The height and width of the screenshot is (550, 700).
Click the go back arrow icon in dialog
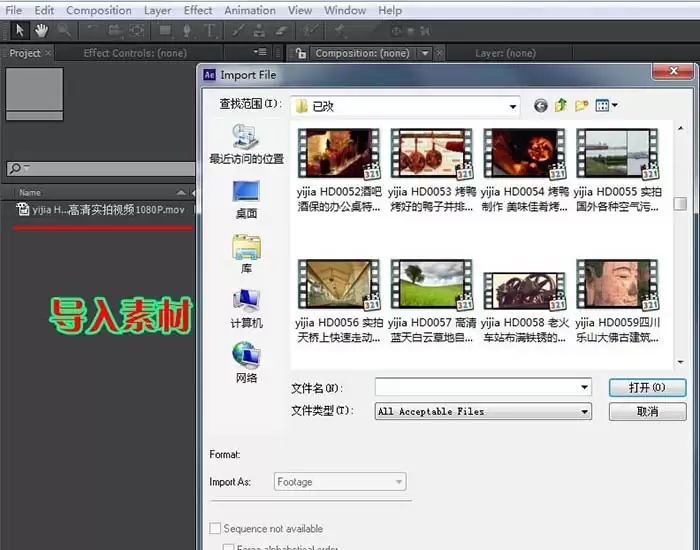click(541, 106)
